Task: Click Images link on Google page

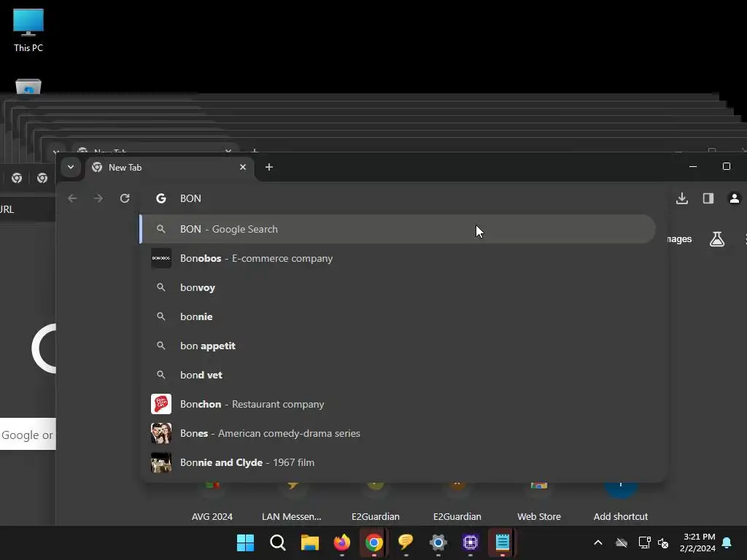Action: point(678,239)
